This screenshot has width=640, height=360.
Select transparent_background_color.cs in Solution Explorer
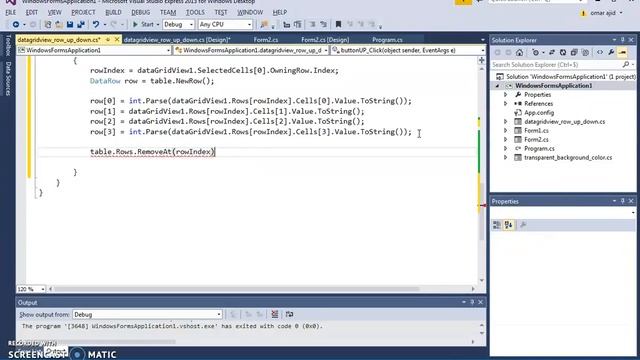point(567,158)
